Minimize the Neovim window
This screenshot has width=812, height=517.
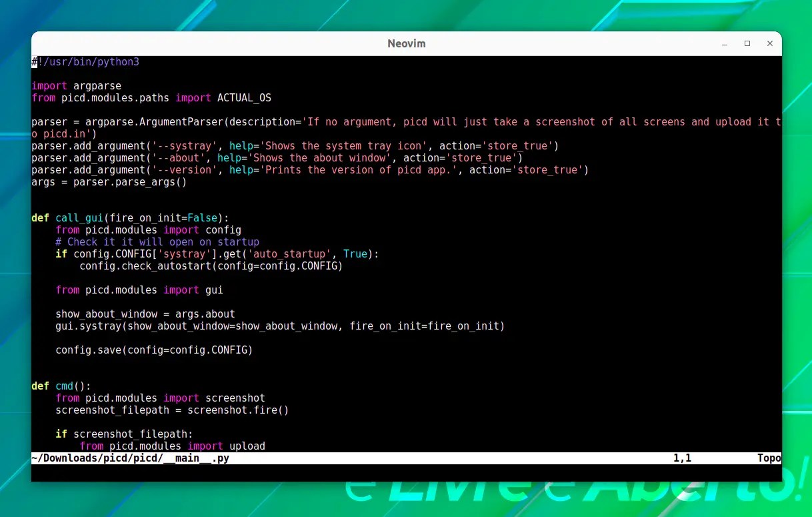[x=725, y=43]
